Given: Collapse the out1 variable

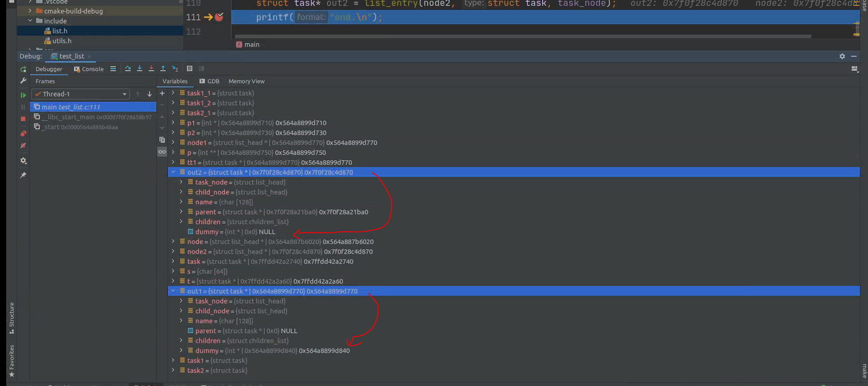Looking at the screenshot, I should click(x=173, y=291).
